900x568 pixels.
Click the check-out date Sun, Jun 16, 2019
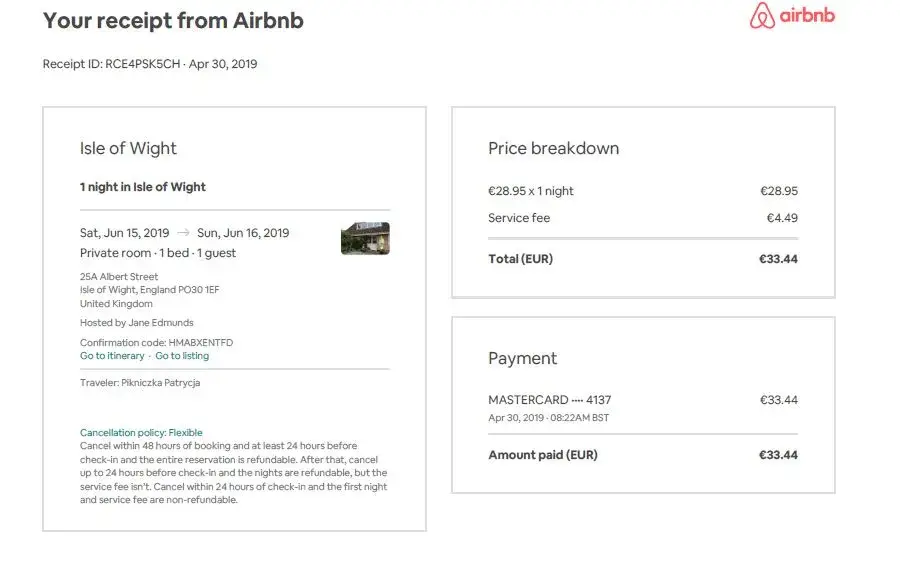pyautogui.click(x=243, y=233)
